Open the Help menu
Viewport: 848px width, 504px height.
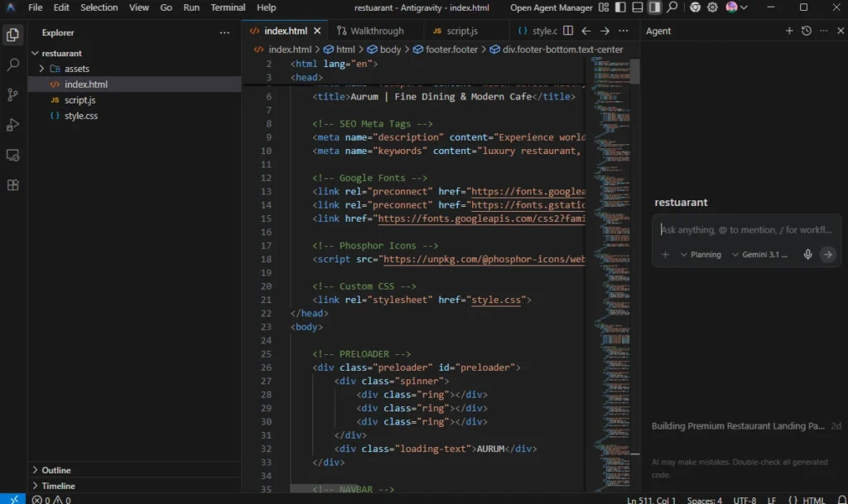coord(266,7)
